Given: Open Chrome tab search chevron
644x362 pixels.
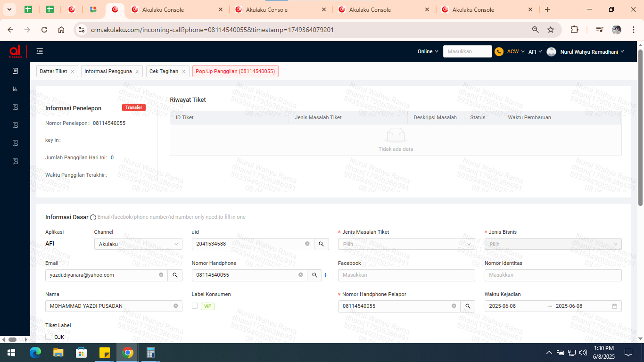Looking at the screenshot, I should [9, 9].
